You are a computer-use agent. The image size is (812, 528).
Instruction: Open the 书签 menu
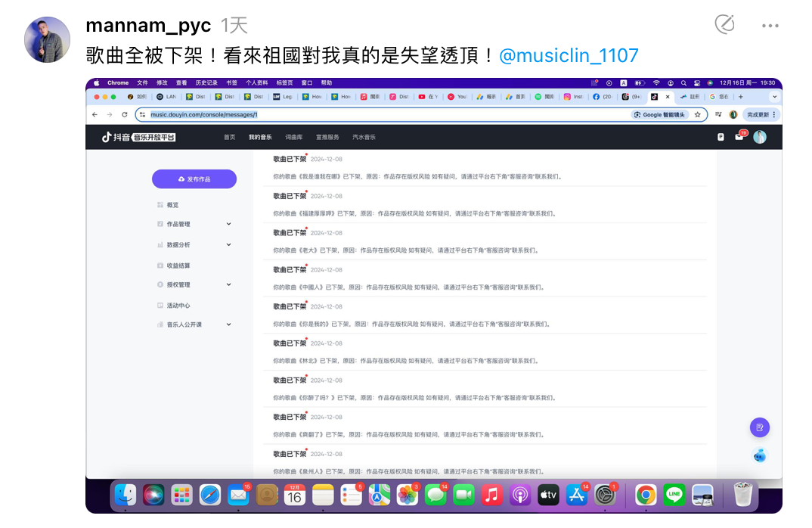[231, 83]
